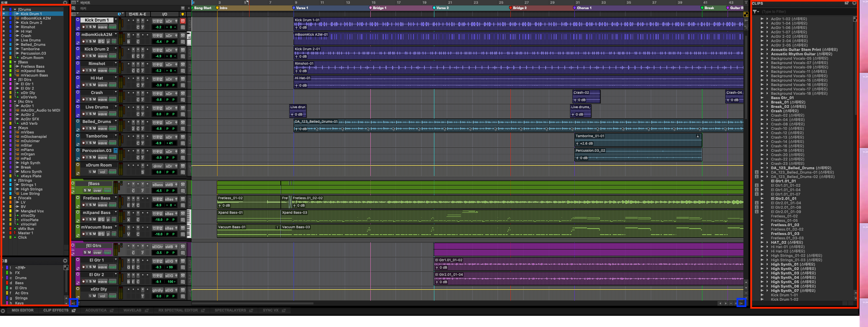This screenshot has width=868, height=327.
Task: Set Kick Drum 1 track view to wave
Action: (102, 27)
